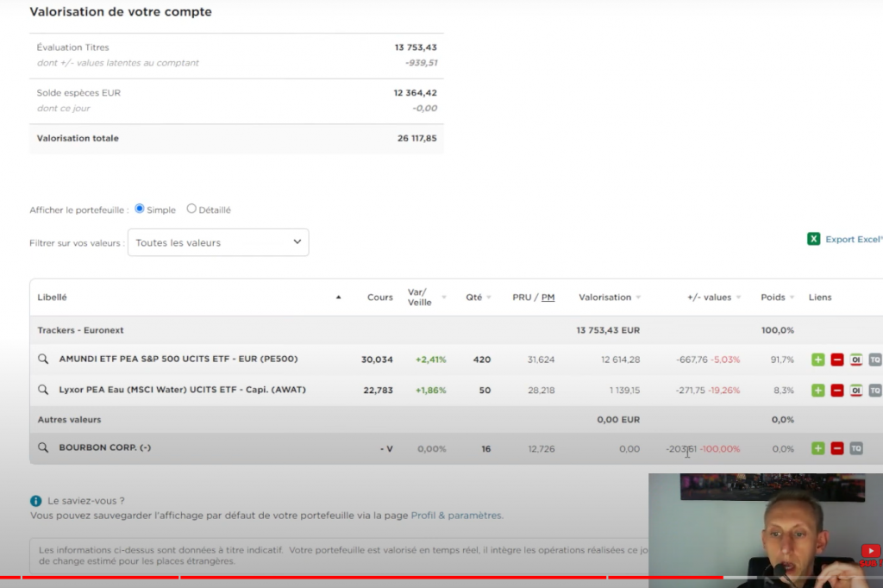The height and width of the screenshot is (588, 883).
Task: Sort table by Libellé column header
Action: (52, 297)
